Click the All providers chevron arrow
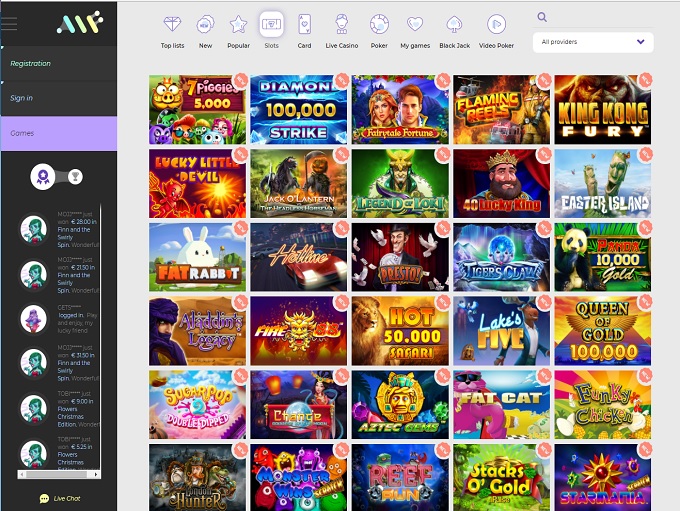The width and height of the screenshot is (680, 511). pyautogui.click(x=641, y=42)
